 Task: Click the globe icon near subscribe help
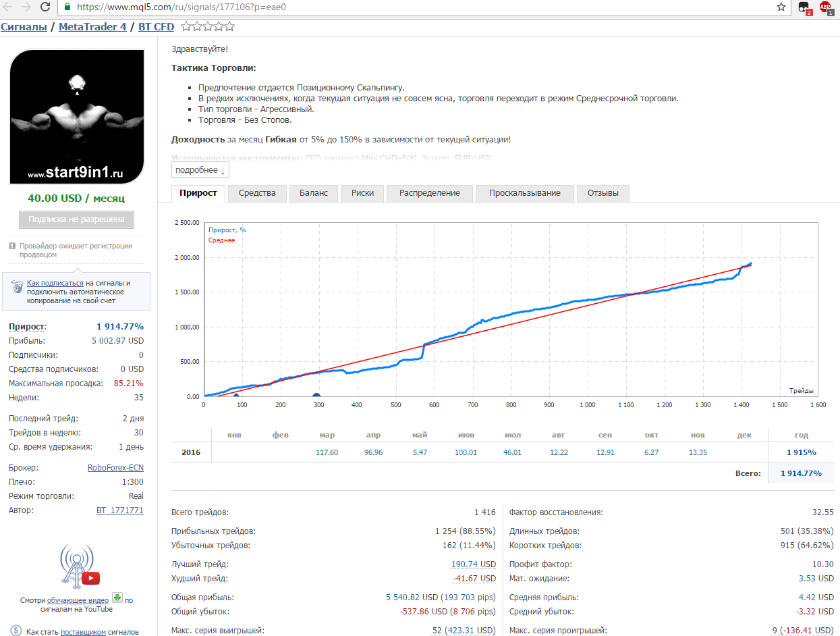[17, 288]
